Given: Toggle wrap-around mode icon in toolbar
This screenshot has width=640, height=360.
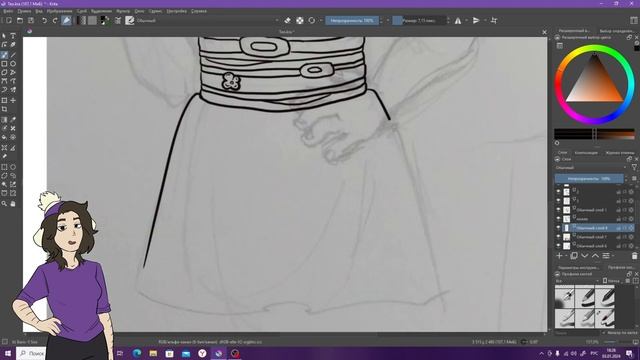Looking at the screenshot, I should click(494, 20).
